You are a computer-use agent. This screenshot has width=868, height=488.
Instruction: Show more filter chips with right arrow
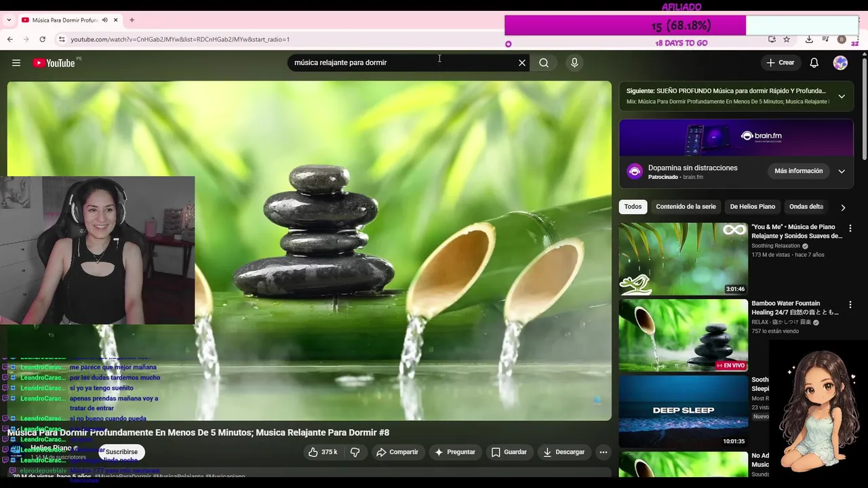click(x=843, y=207)
